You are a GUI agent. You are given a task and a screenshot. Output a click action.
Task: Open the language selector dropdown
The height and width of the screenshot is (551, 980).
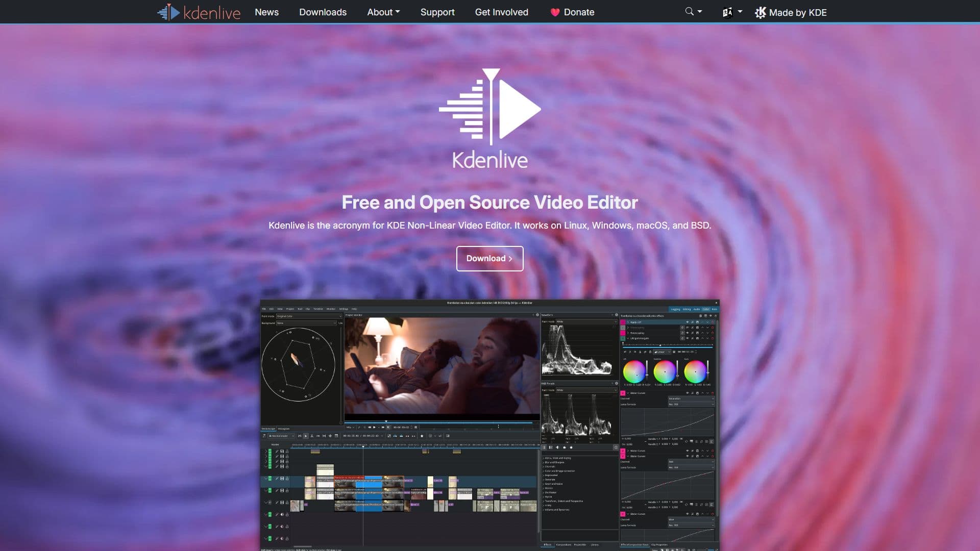click(x=732, y=12)
